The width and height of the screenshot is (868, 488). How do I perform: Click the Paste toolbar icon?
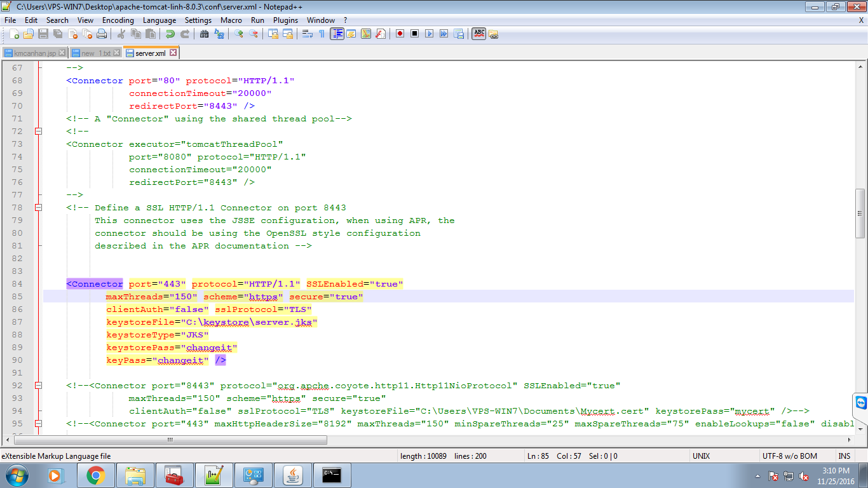(151, 34)
